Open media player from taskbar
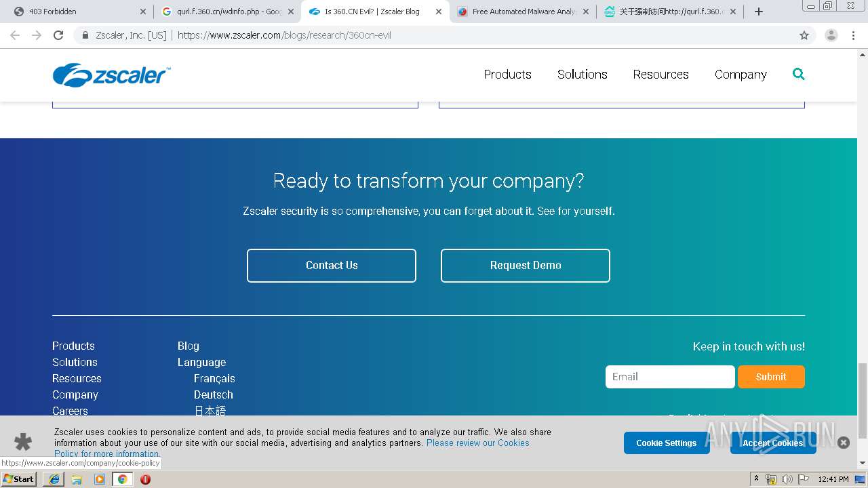 pos(100,479)
